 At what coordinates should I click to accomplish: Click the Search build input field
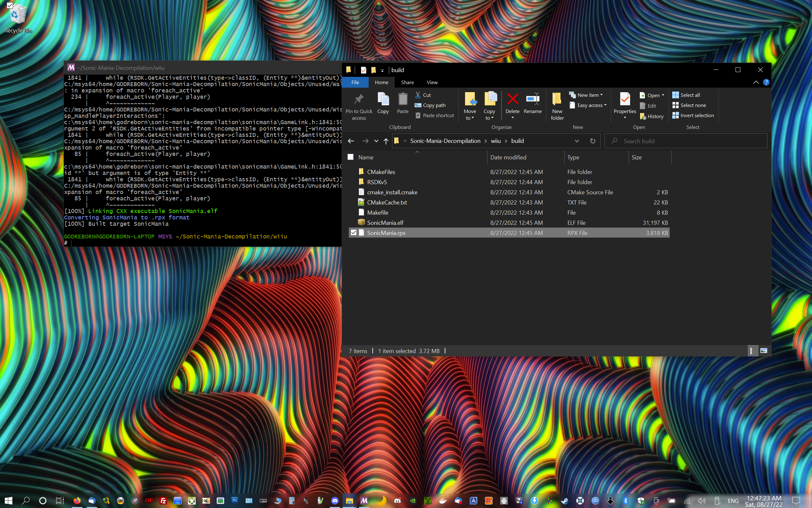686,141
